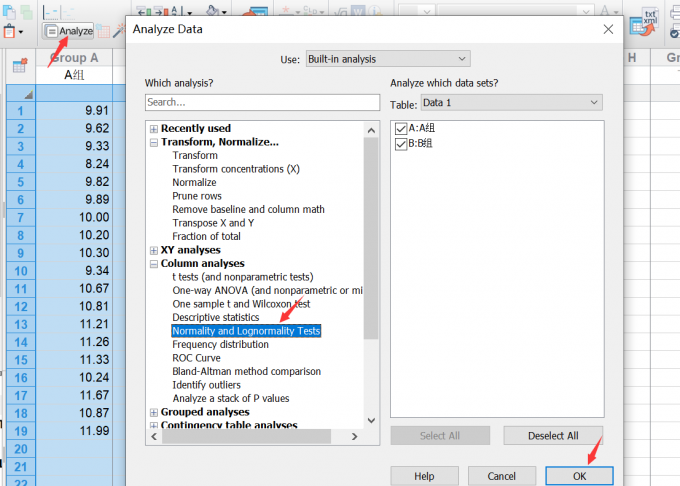Click the Analyze toolbar button
Screen dimensions: 680x486
coord(69,31)
